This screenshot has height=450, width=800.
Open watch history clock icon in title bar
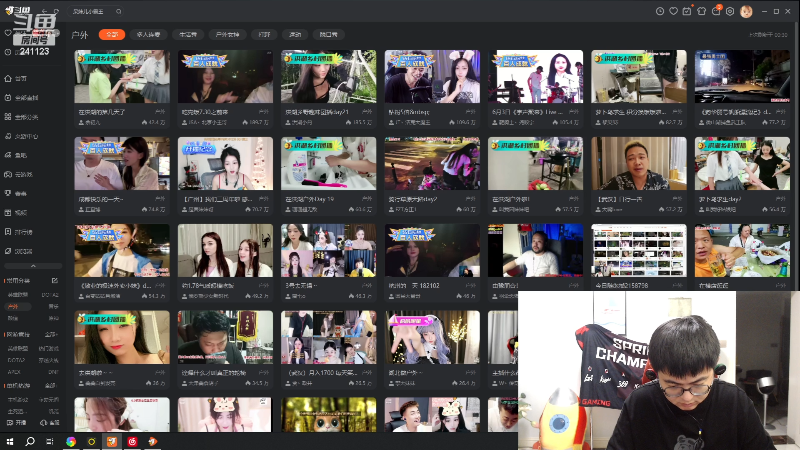point(660,11)
